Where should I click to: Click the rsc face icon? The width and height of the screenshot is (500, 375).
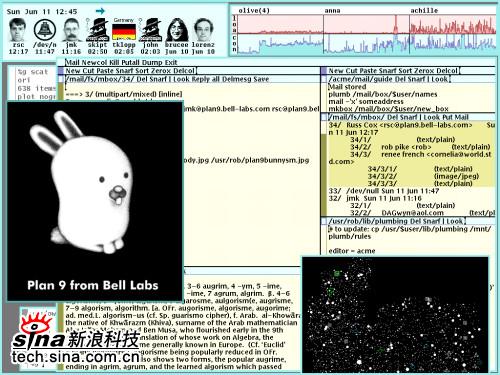[17, 30]
